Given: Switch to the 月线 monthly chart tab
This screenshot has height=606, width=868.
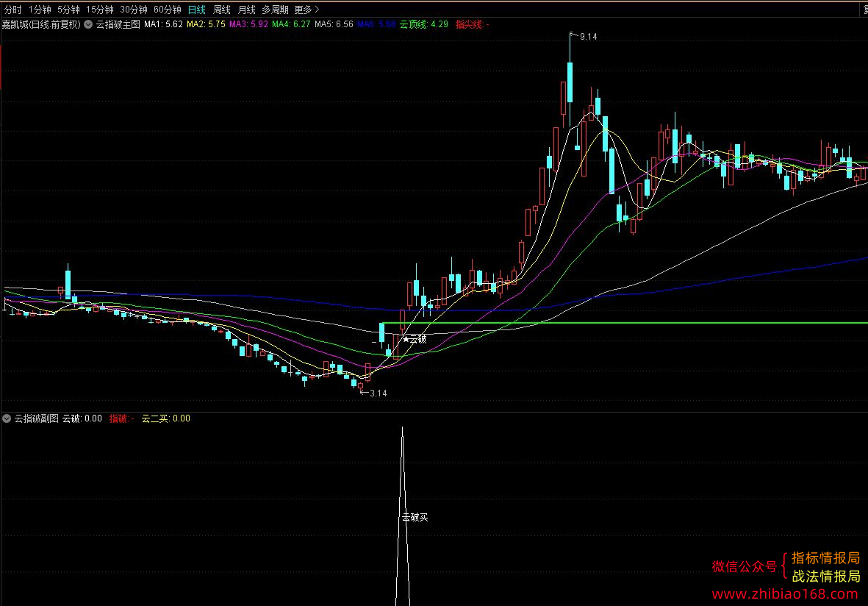Looking at the screenshot, I should coord(246,10).
